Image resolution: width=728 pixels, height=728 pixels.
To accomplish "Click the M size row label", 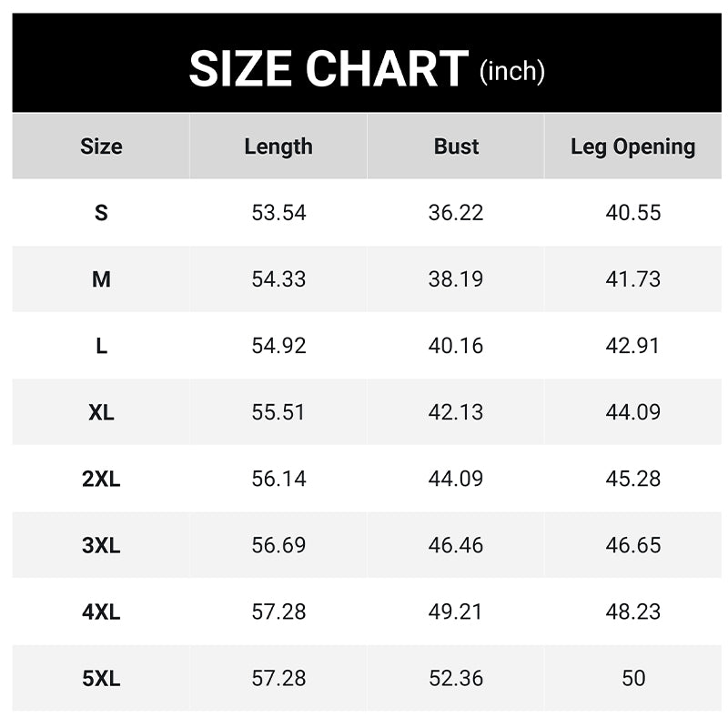I will 101,279.
